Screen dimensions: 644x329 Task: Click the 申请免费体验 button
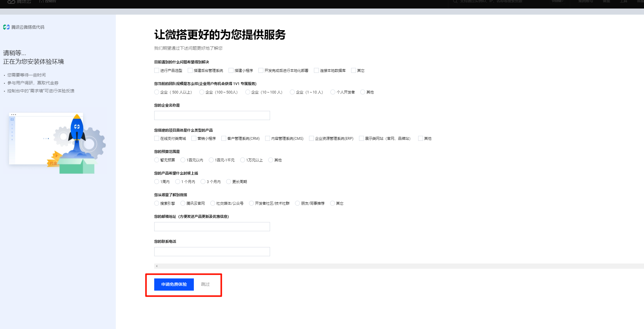(x=174, y=285)
